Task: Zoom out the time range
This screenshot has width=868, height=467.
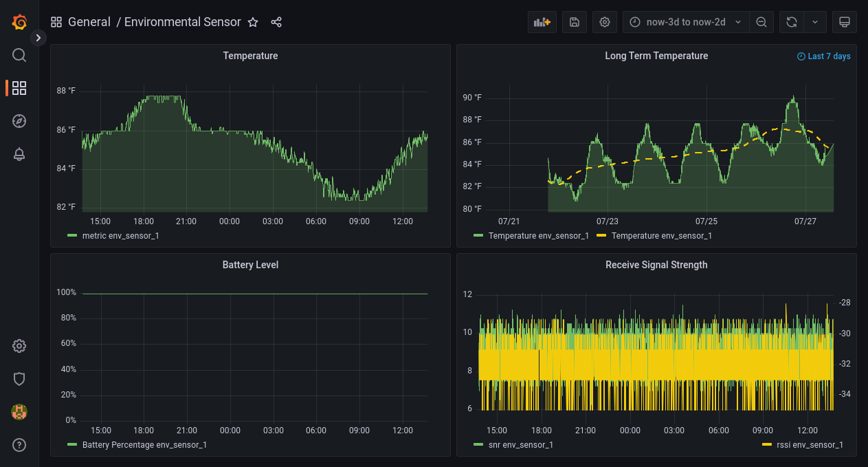Action: coord(761,22)
